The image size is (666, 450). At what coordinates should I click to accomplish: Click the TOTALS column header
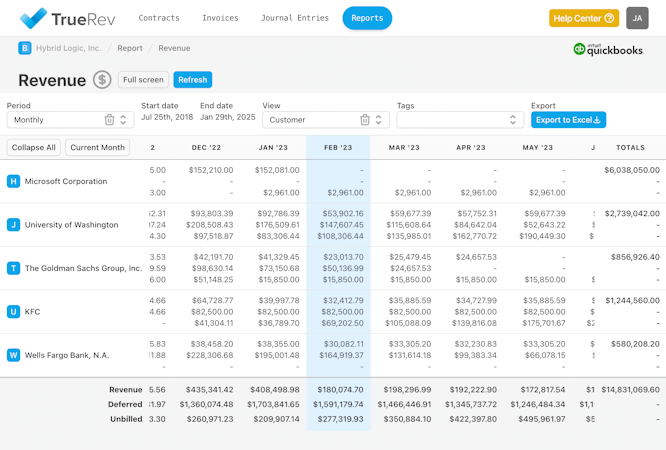click(630, 147)
